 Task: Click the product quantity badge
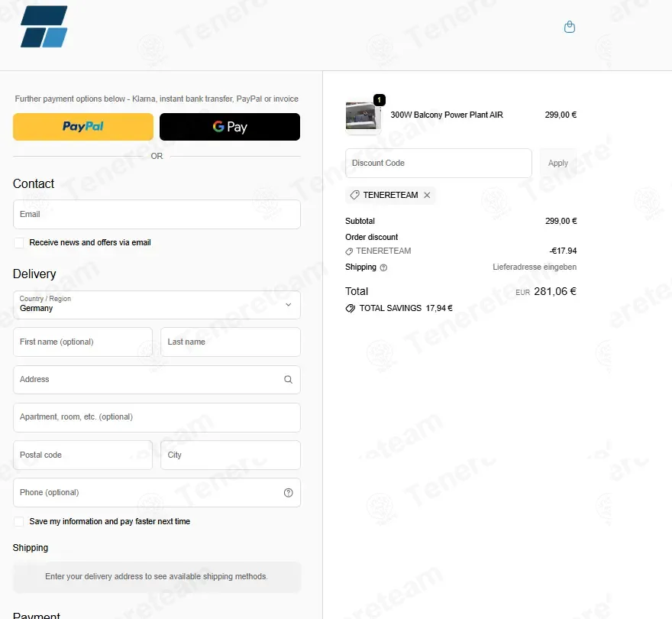[x=380, y=100]
